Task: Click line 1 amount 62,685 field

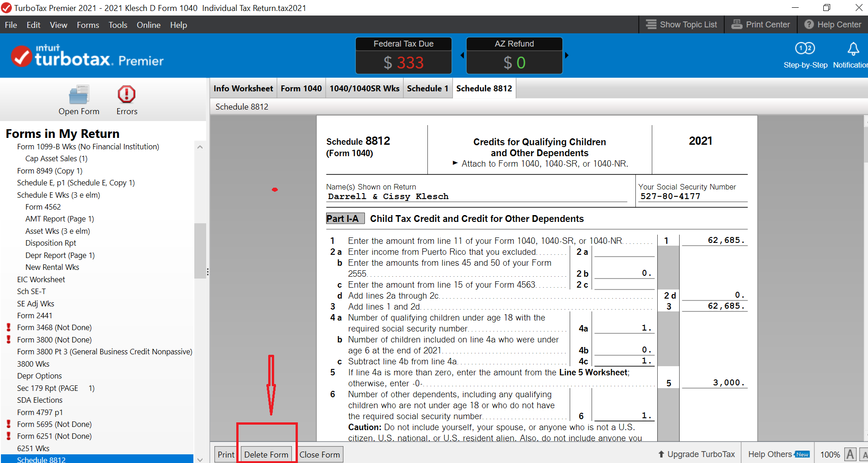Action: point(714,241)
